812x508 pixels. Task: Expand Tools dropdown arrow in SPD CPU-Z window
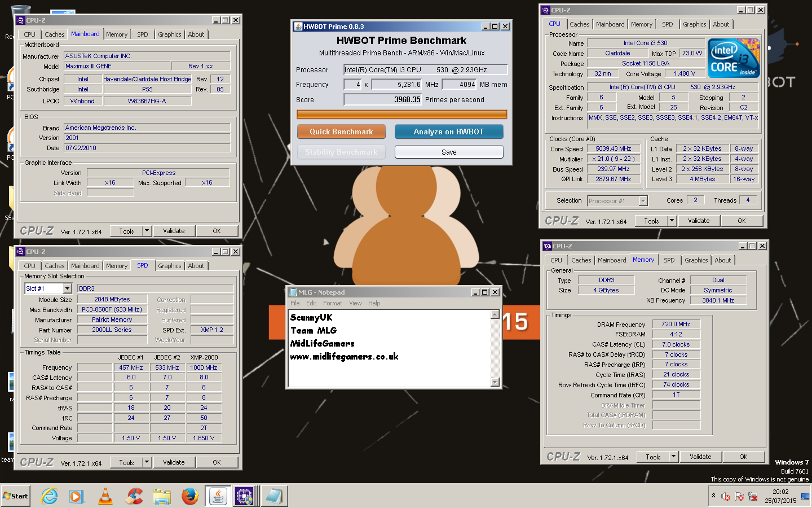(147, 462)
